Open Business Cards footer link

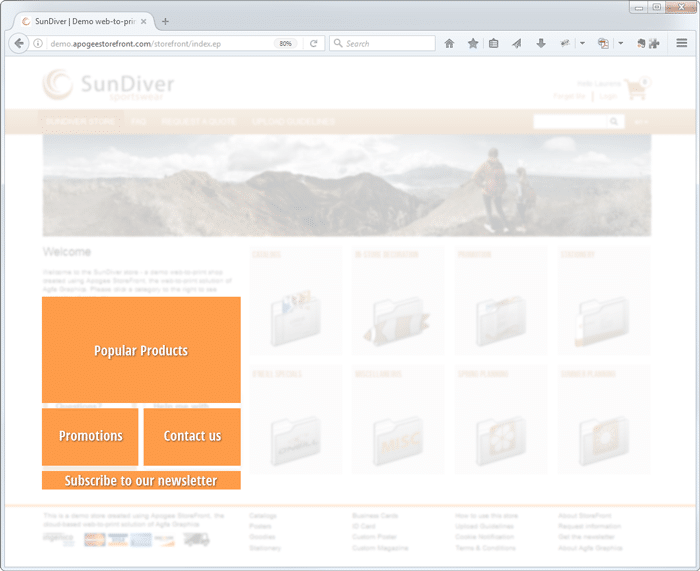point(375,516)
